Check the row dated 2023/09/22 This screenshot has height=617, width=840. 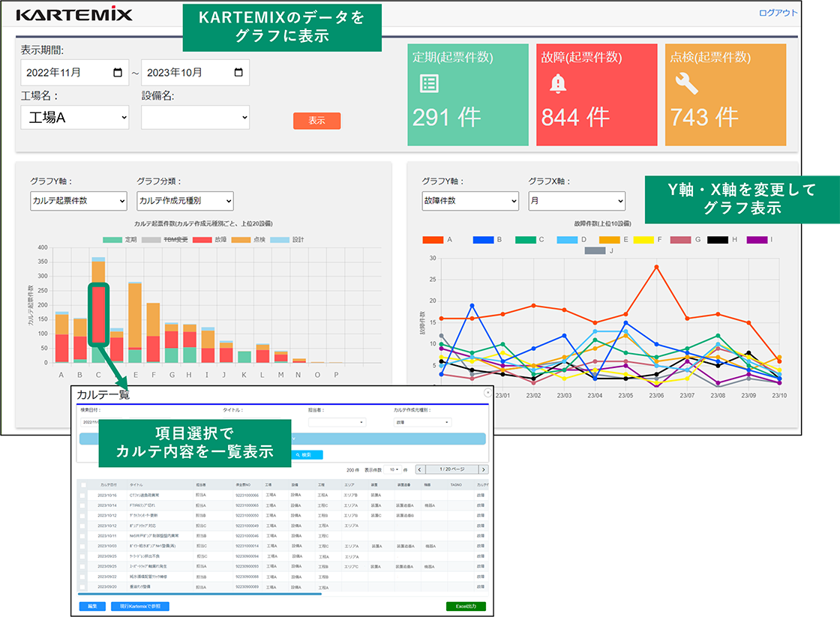(82, 577)
